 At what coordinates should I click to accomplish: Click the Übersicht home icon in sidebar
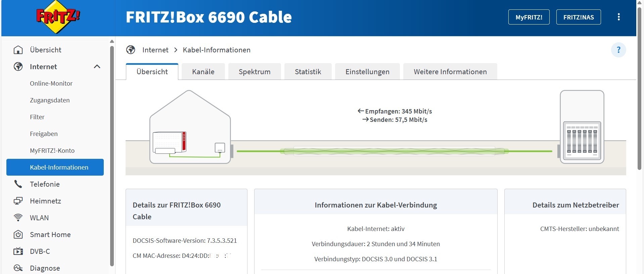coord(18,50)
